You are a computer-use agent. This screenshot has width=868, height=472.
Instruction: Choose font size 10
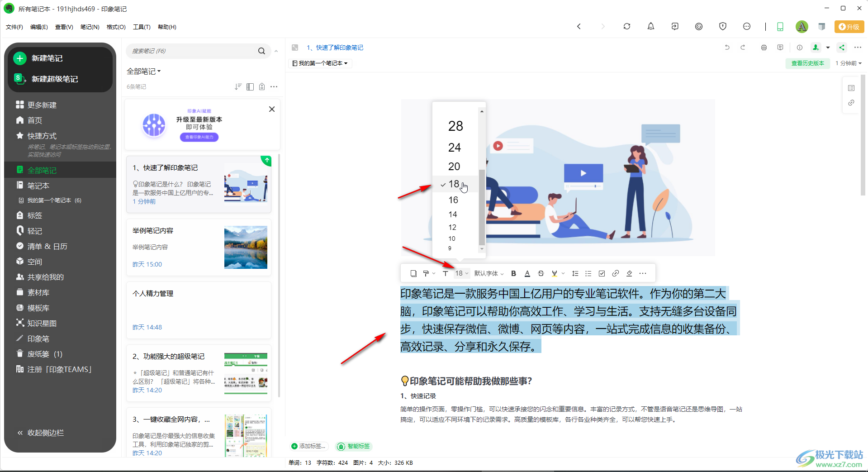452,238
